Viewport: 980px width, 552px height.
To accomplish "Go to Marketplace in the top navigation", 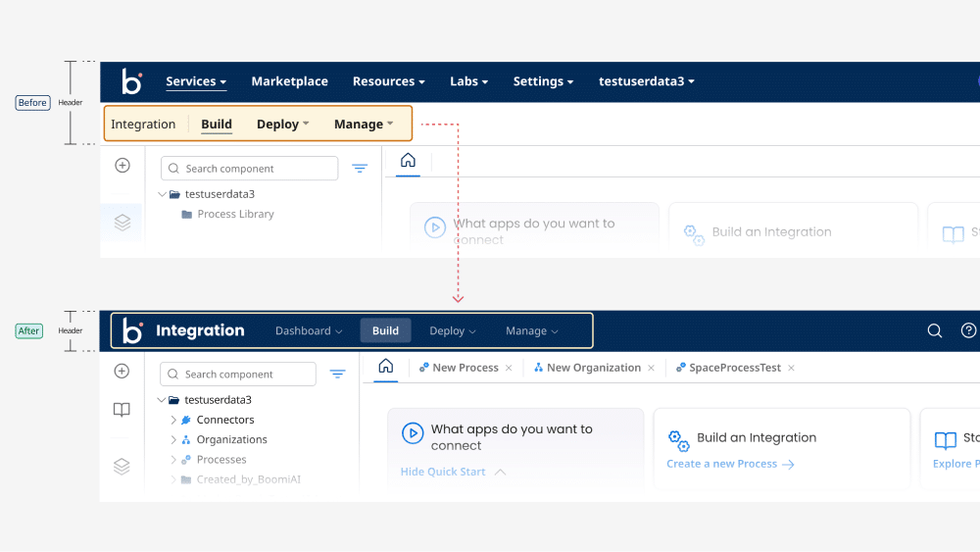I will 289,81.
